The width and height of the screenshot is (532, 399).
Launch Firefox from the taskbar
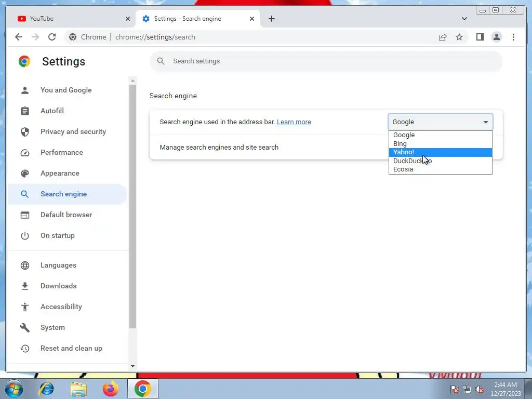pos(111,389)
